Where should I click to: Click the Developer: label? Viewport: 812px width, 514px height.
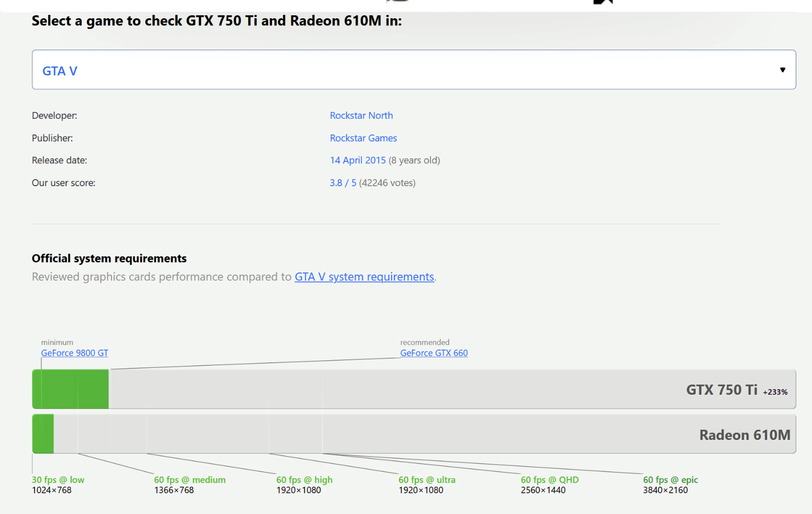click(54, 116)
